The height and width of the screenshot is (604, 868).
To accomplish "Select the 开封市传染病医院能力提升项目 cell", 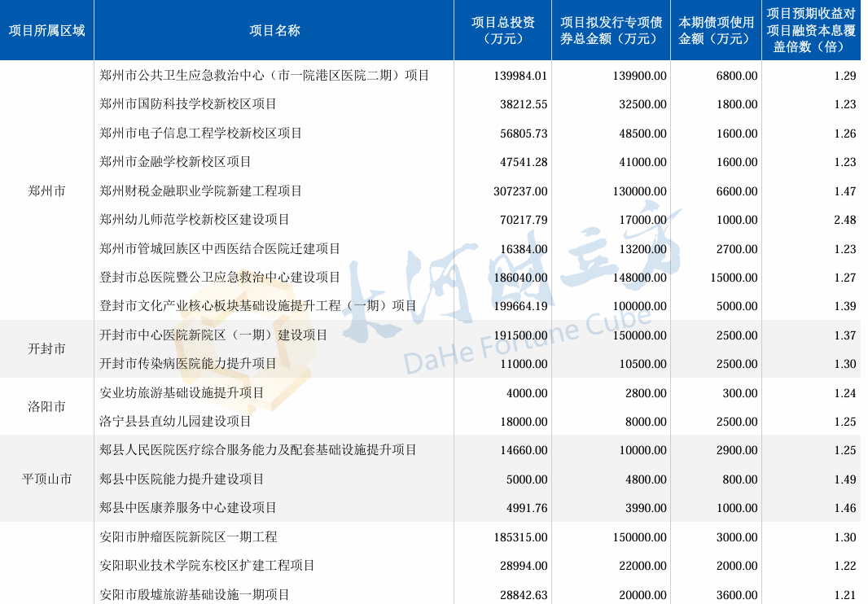I will (187, 364).
